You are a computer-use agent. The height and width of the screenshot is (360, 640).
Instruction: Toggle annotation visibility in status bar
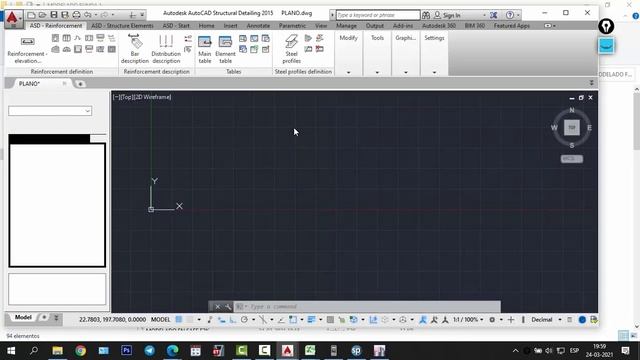click(x=423, y=320)
